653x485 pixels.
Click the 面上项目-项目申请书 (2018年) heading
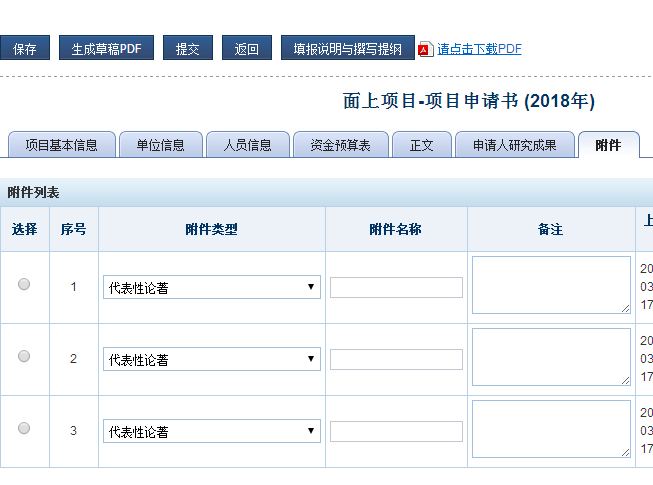click(x=469, y=101)
